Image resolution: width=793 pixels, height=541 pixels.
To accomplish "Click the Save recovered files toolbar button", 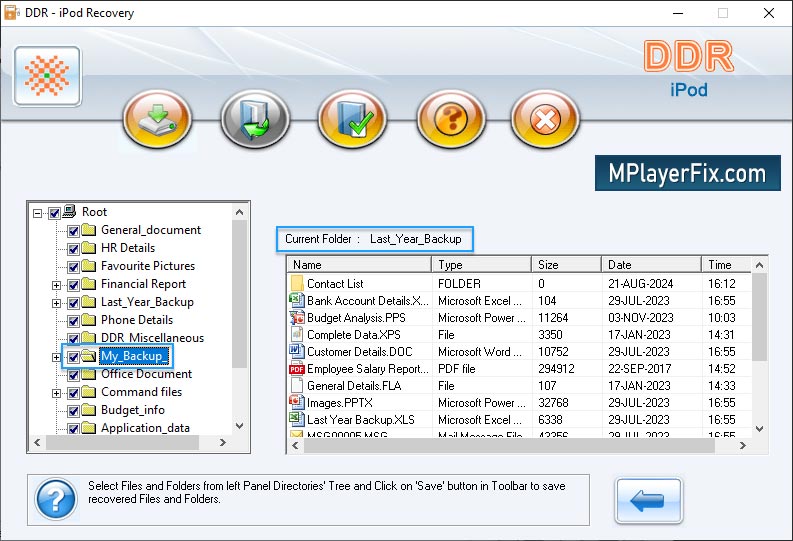I will [x=157, y=119].
